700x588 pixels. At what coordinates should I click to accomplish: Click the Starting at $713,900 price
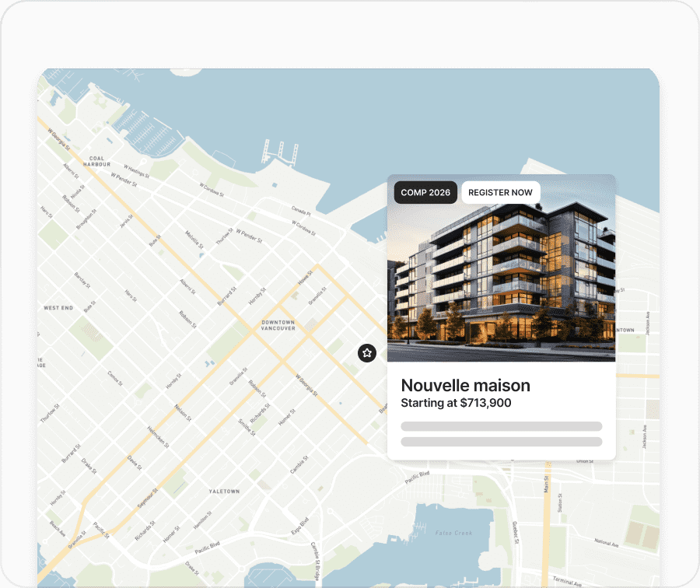coord(456,403)
